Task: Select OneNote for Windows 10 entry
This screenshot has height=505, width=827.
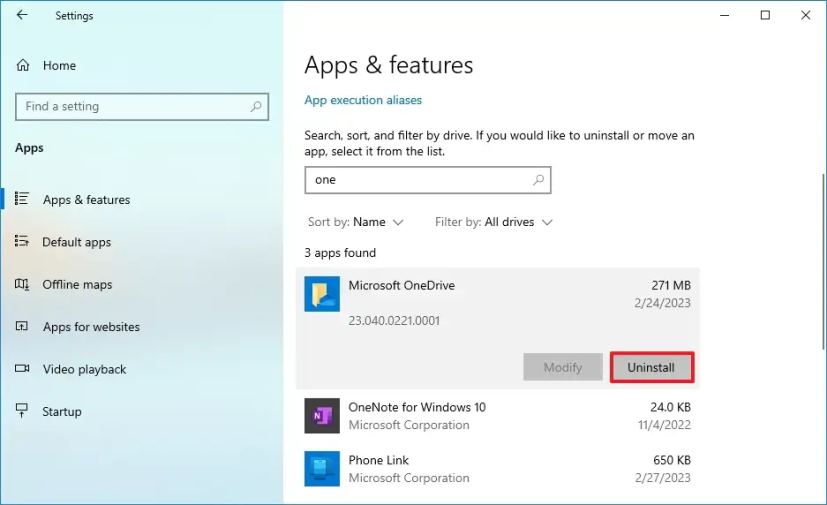Action: coord(497,416)
